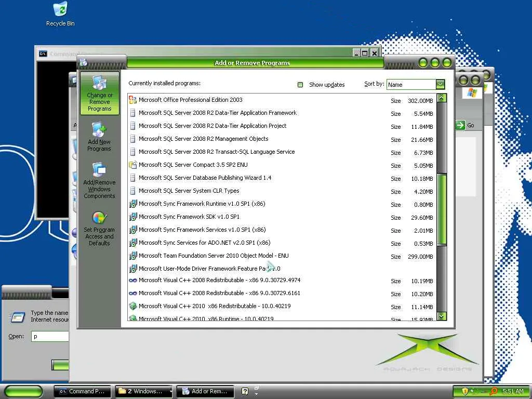532x399 pixels.
Task: Open Set Program Access and Defaults icon
Action: (99, 229)
